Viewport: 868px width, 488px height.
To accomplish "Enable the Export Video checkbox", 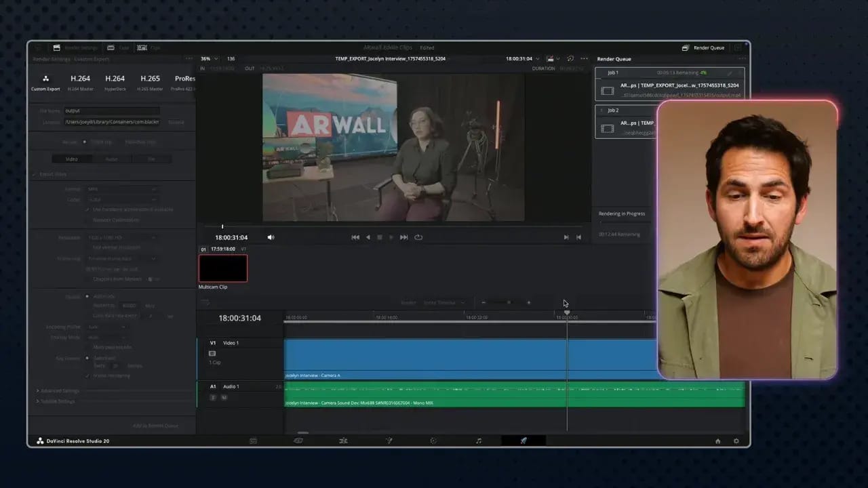I will 35,174.
